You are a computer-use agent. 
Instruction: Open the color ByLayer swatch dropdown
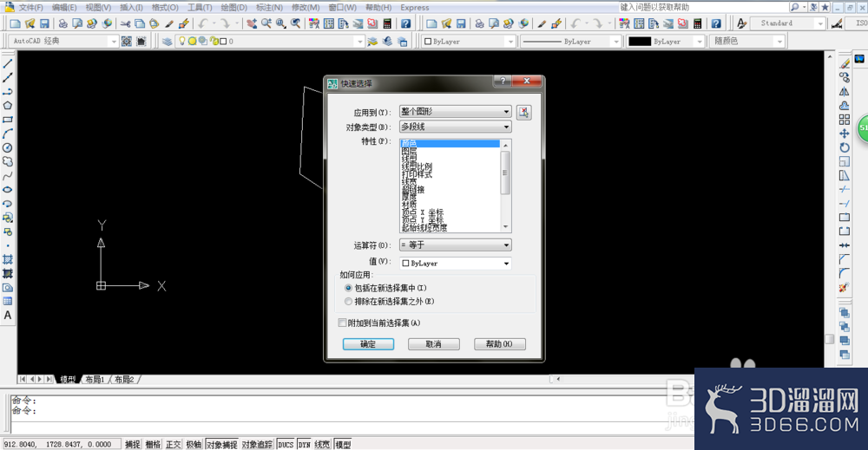click(469, 41)
